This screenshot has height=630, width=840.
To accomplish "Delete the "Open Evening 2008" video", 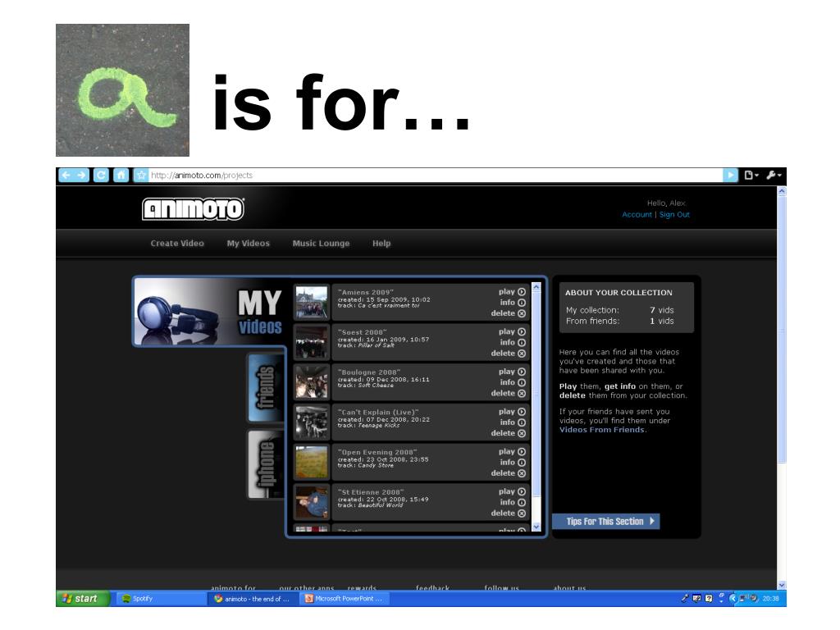I will [x=508, y=473].
